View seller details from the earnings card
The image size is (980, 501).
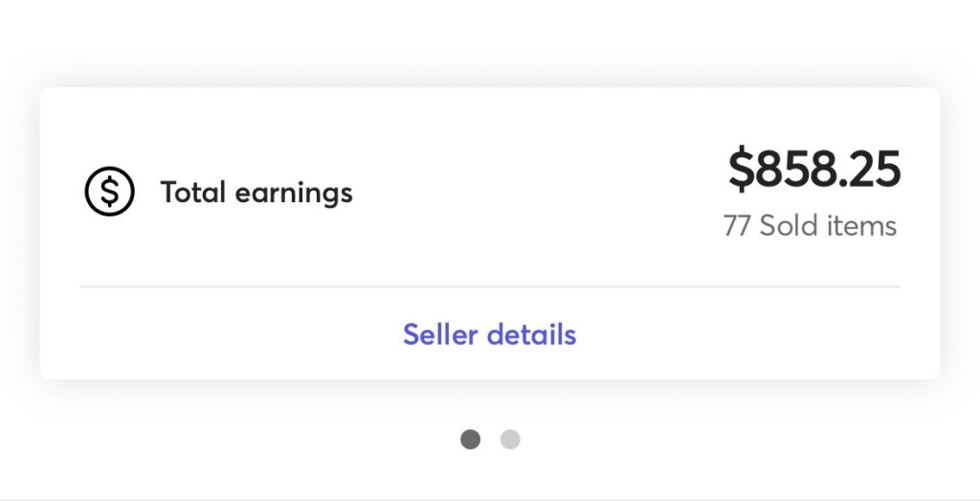click(489, 334)
